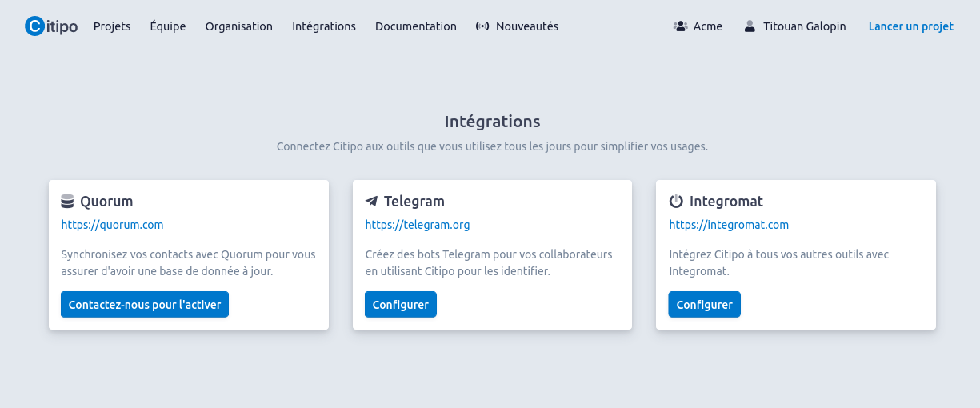The height and width of the screenshot is (408, 980).
Task: Go to the Équipe page
Action: (168, 26)
